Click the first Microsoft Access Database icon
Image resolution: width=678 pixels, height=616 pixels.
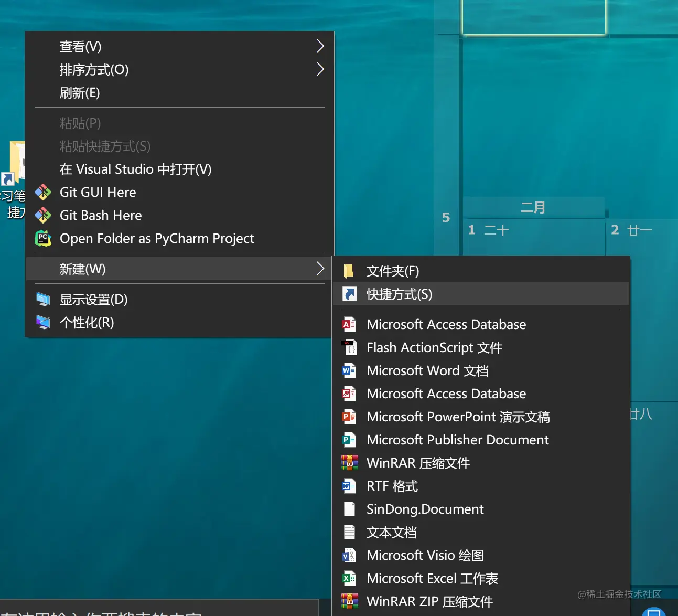pos(349,324)
